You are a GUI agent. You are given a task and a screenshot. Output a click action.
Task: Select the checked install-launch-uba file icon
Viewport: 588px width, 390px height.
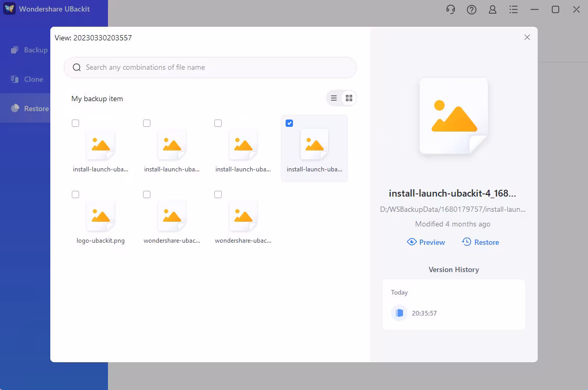click(314, 145)
